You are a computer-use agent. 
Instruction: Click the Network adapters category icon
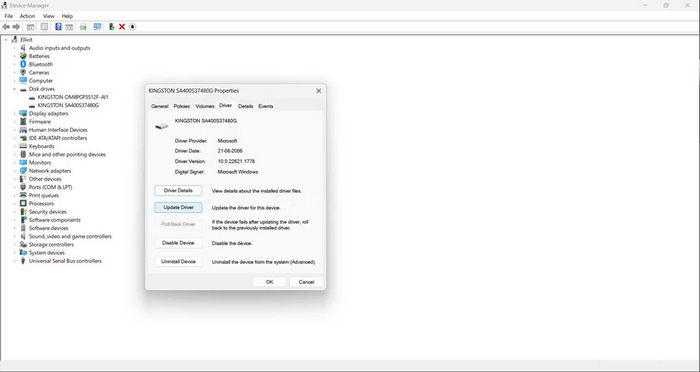pos(23,171)
